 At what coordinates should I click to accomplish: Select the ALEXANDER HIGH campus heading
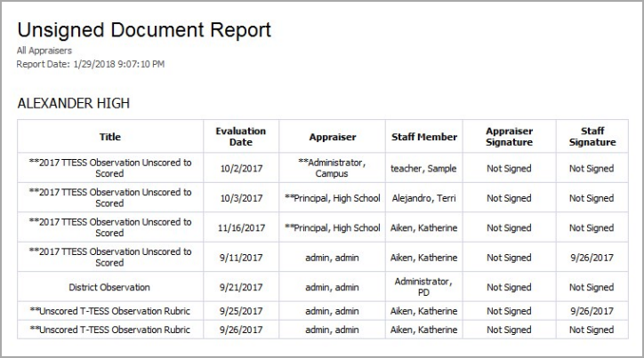74,103
